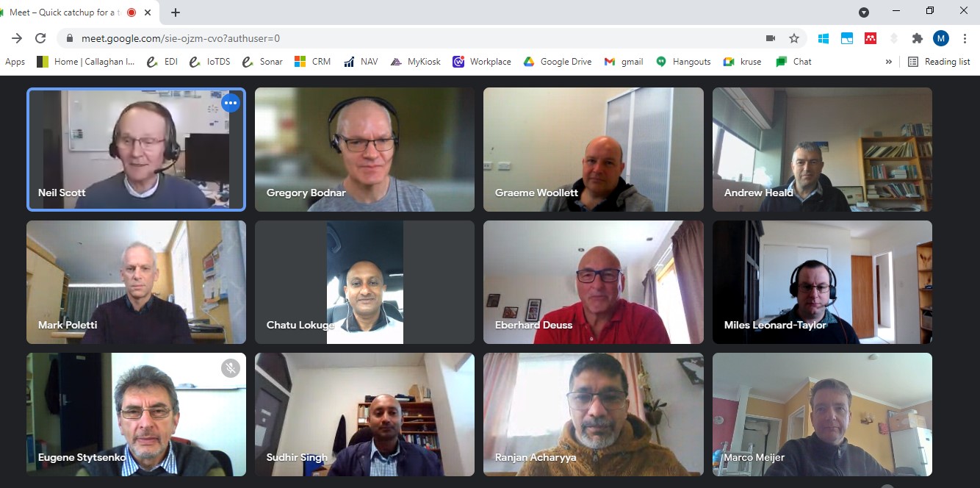This screenshot has height=488, width=980.
Task: Select Gregory Bodnar's video tile
Action: (364, 149)
